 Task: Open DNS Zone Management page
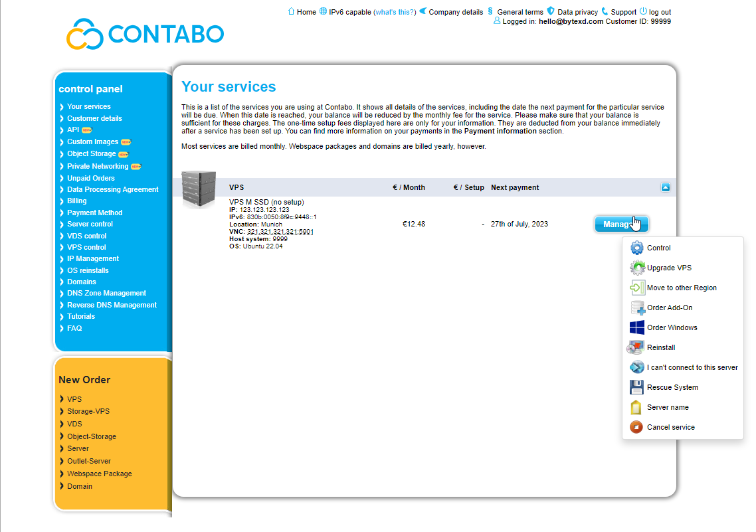pyautogui.click(x=106, y=293)
